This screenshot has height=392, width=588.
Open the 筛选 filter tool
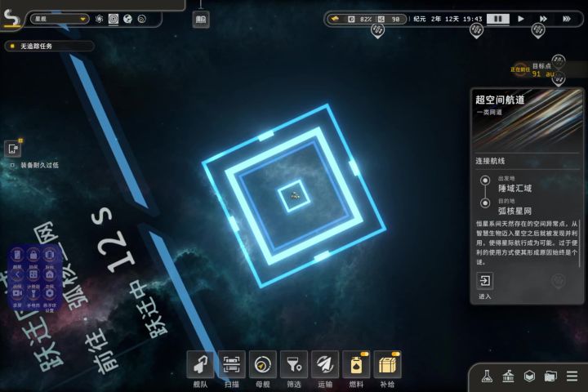294,364
